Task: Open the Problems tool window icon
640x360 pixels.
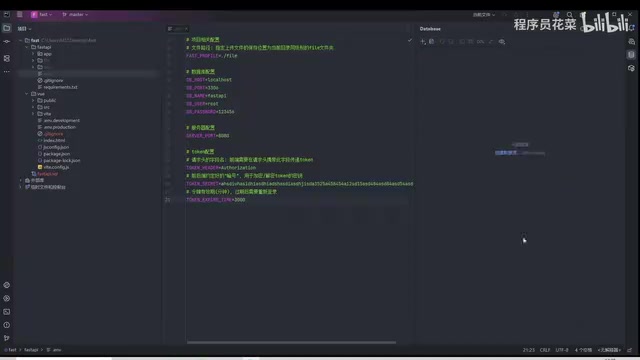Action: coord(7,325)
